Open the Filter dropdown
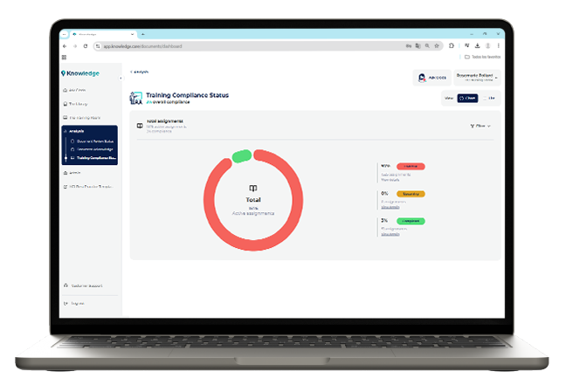566x392 pixels. (480, 126)
